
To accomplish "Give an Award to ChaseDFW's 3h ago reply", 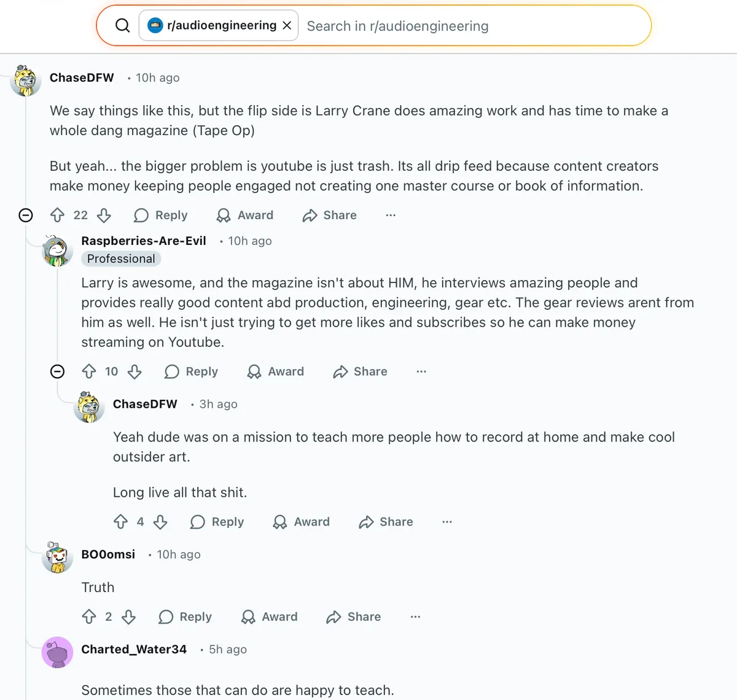I will point(302,522).
